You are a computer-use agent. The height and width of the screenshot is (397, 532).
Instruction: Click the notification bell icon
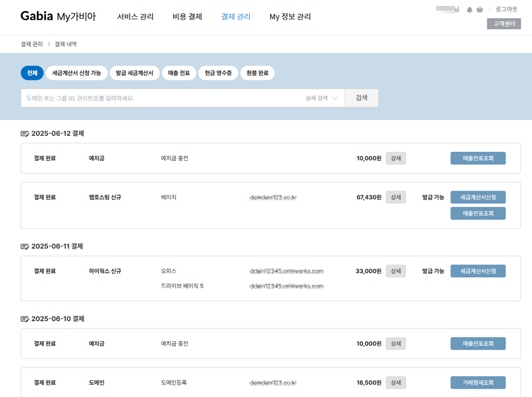tap(470, 10)
